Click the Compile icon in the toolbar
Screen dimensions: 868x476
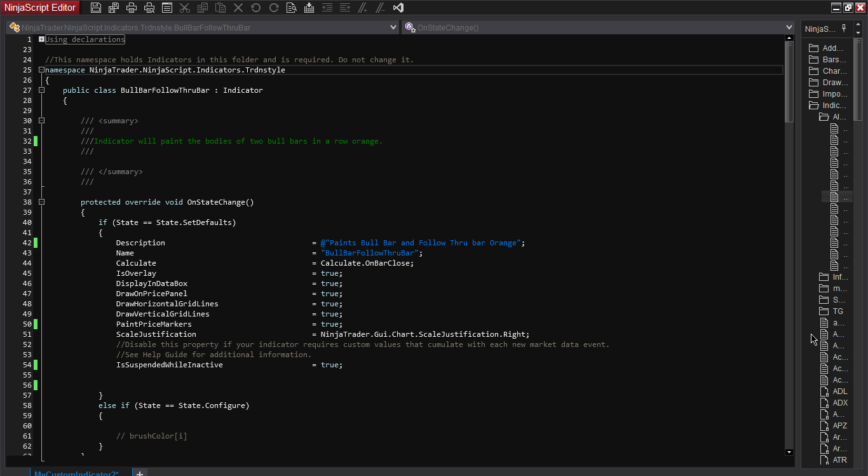[309, 8]
